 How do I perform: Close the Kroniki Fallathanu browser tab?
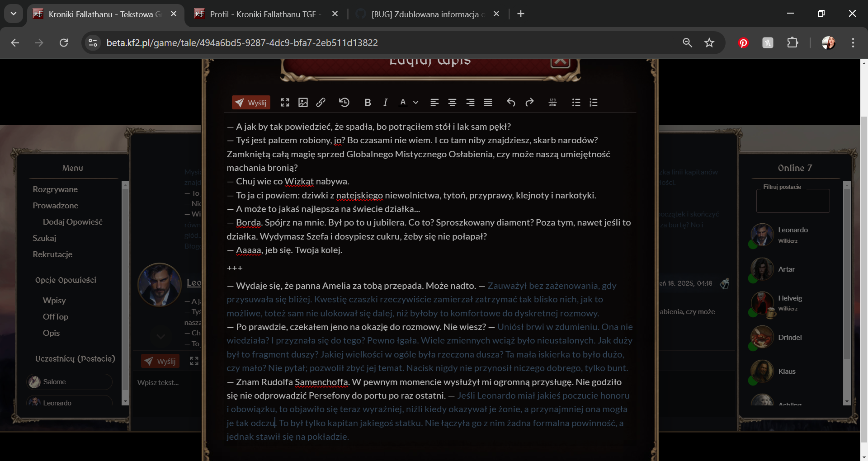pyautogui.click(x=174, y=14)
